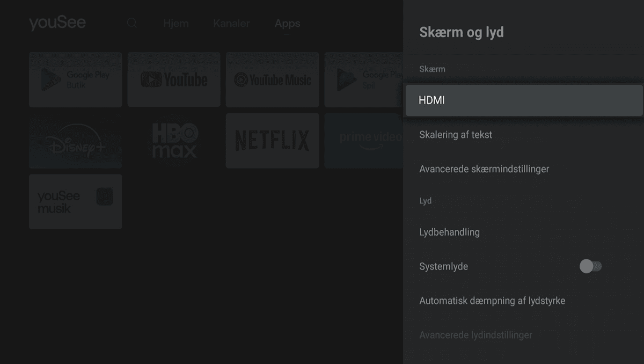Image resolution: width=644 pixels, height=364 pixels.
Task: Open the YouTube app
Action: pyautogui.click(x=174, y=79)
